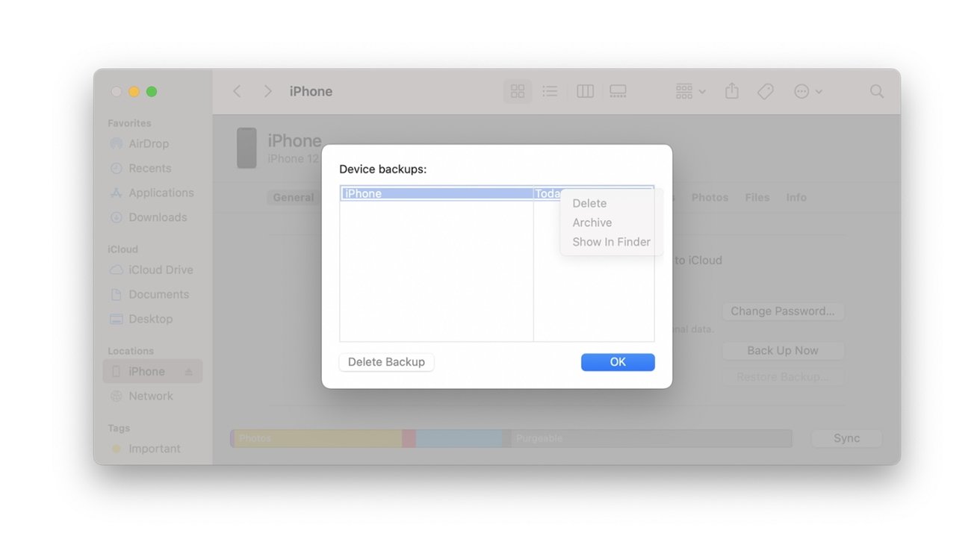The height and width of the screenshot is (551, 980).
Task: Click the Change Password button
Action: (783, 311)
